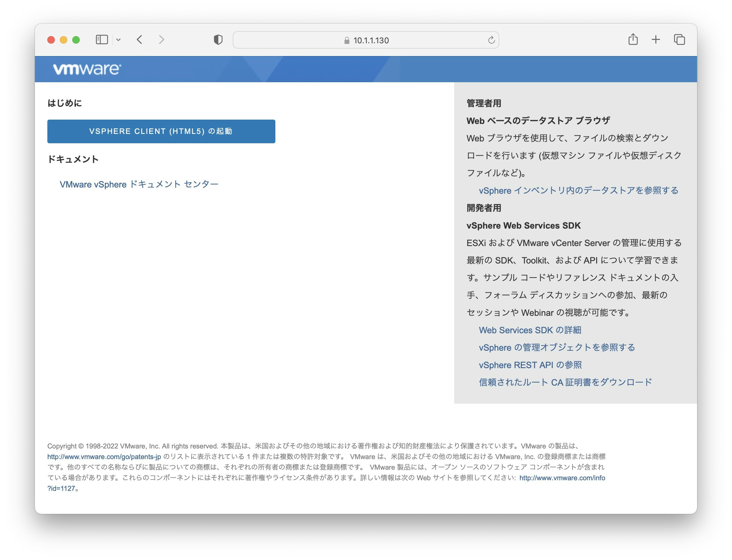Open the sidebar options chevron

coord(119,39)
